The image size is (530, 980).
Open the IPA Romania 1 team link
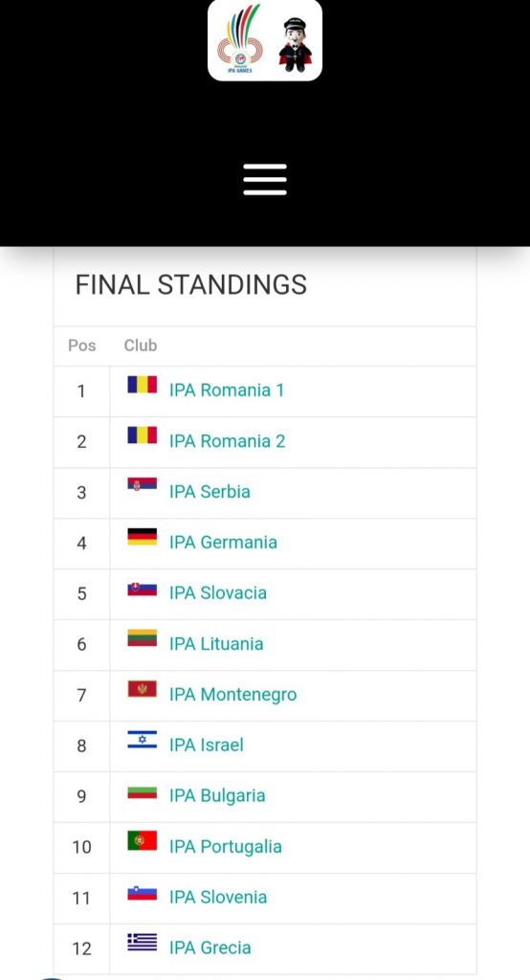(x=226, y=390)
